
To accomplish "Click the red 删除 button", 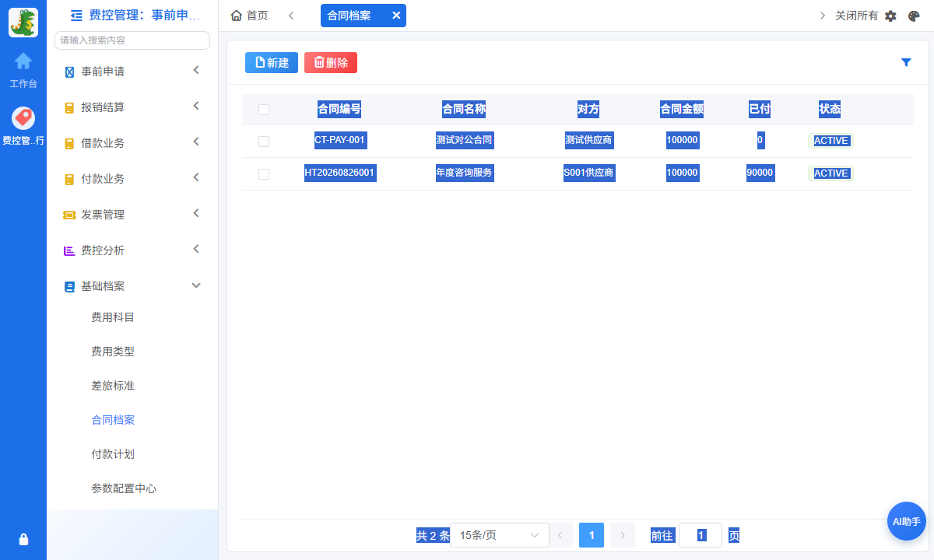I will click(331, 63).
